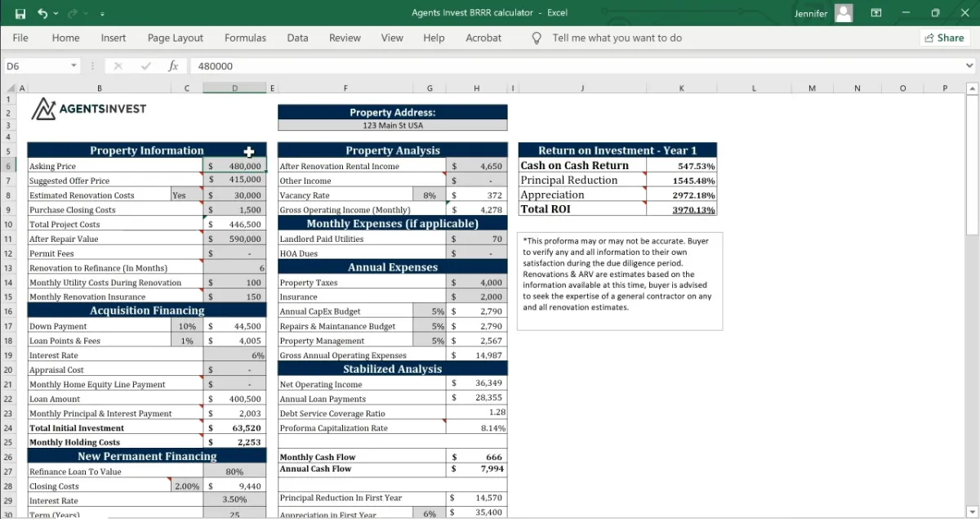
Task: Click the Cancel entry X icon
Action: [x=118, y=66]
